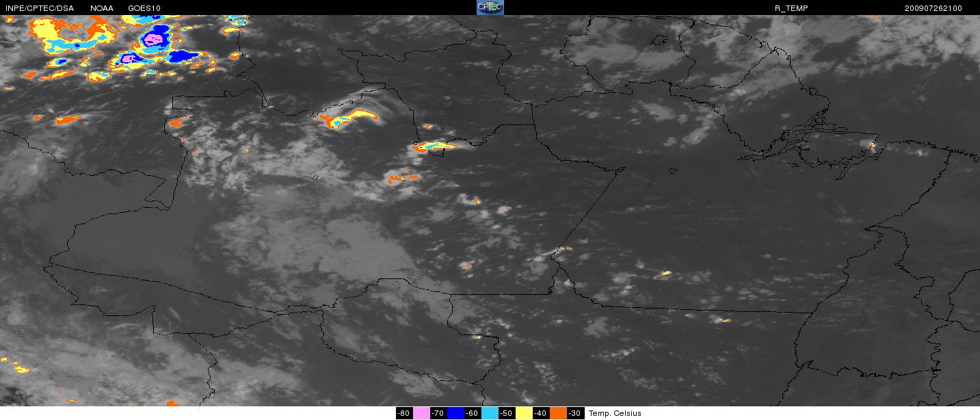Click the -60 legend value
Image resolution: width=980 pixels, height=420 pixels.
click(x=473, y=413)
